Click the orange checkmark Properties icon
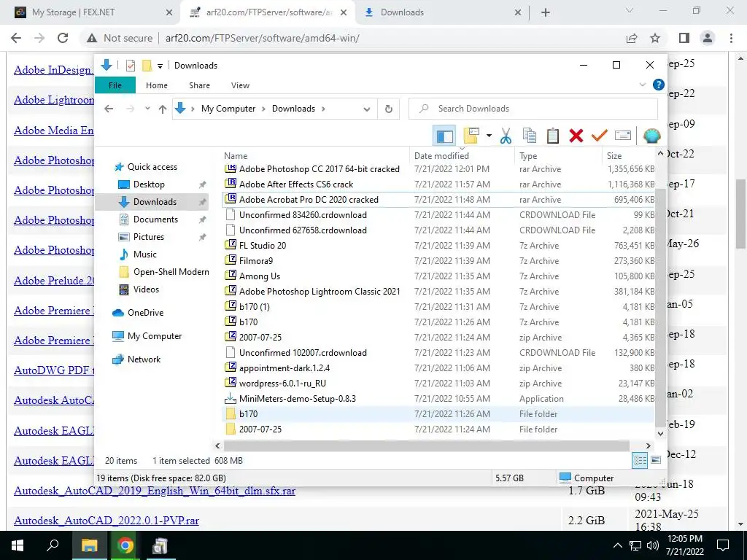The image size is (747, 560). coord(600,136)
